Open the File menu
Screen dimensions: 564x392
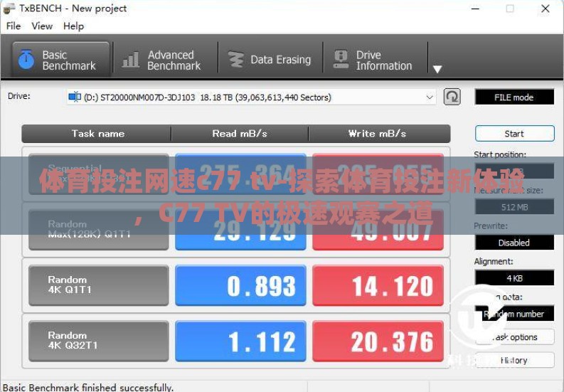tap(14, 26)
